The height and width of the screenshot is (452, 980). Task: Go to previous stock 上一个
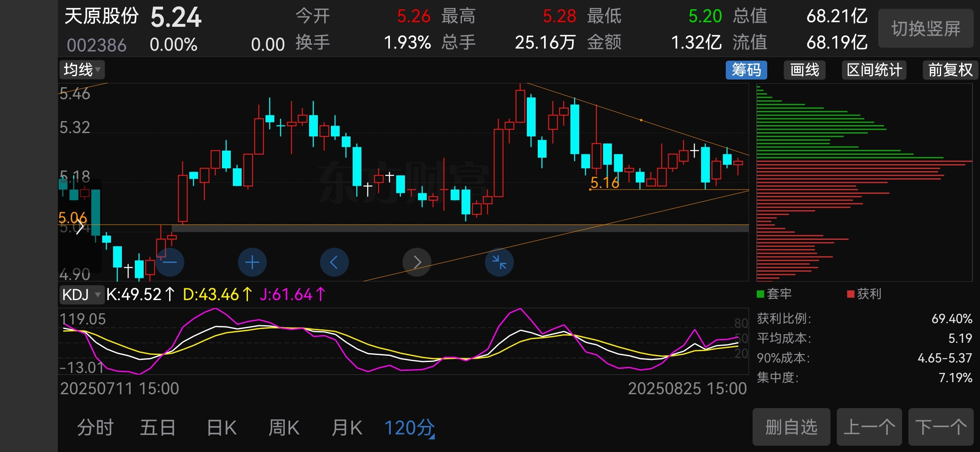(x=869, y=427)
